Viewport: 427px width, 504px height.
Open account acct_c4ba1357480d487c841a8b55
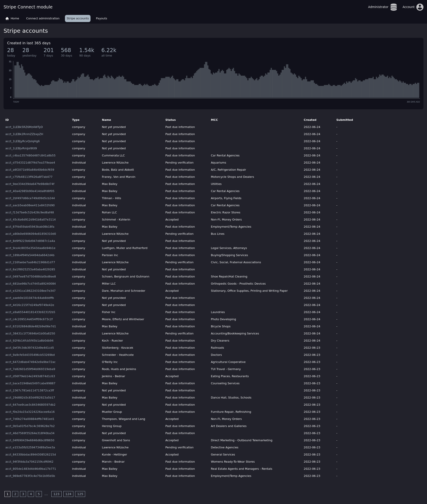pyautogui.click(x=30, y=156)
